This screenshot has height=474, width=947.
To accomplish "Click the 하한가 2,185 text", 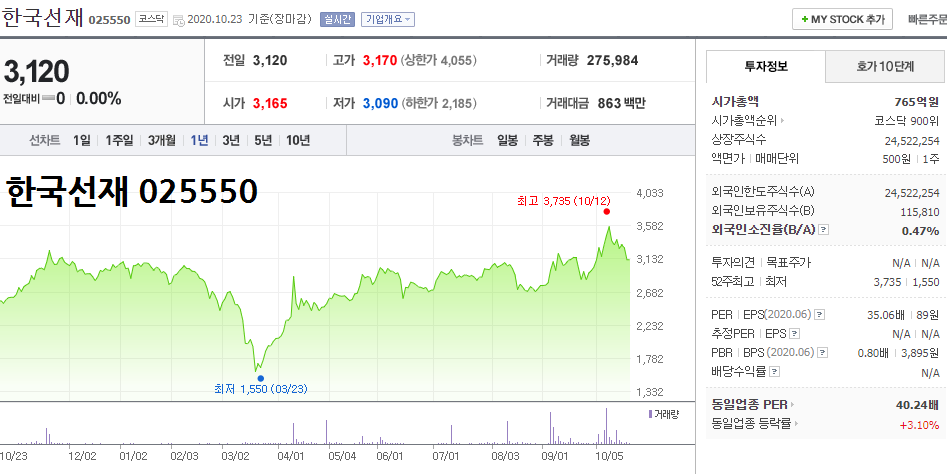I will (438, 103).
